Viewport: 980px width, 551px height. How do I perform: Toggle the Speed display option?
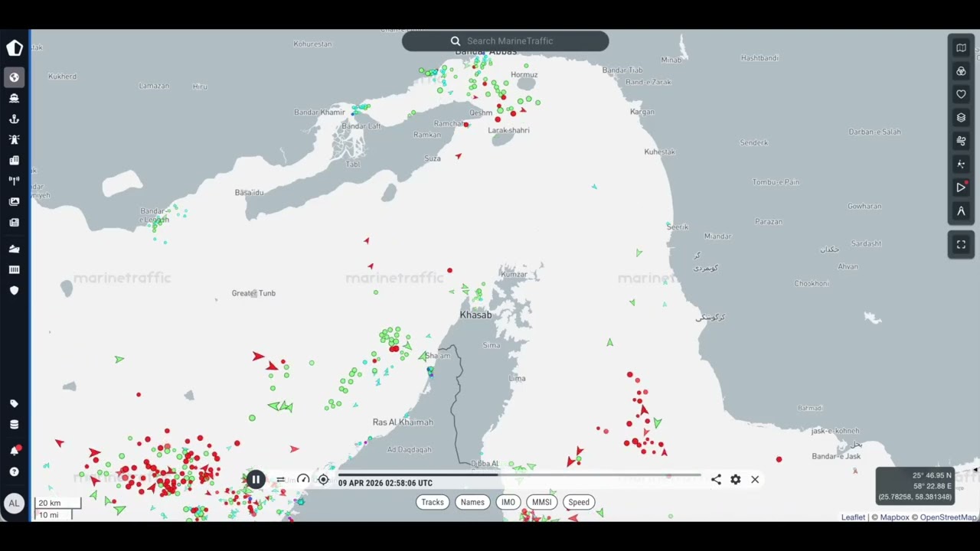(579, 502)
